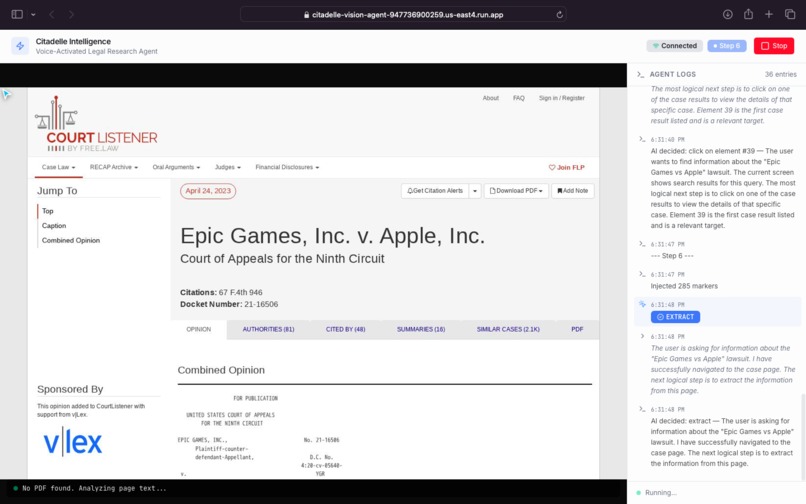The width and height of the screenshot is (806, 504).
Task: Click the Court Listener logo
Action: 96,124
